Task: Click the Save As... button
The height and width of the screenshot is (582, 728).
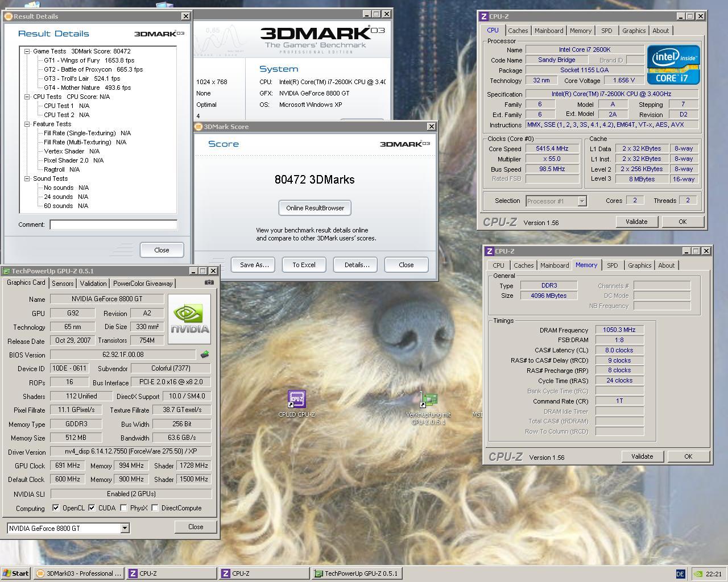Action: [x=254, y=265]
